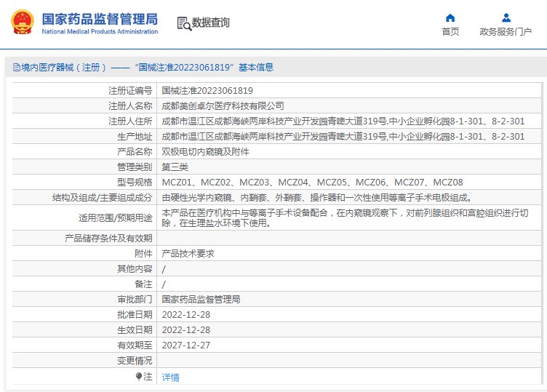Image resolution: width=547 pixels, height=392 pixels.
Task: Click the 变更情况 row label
Action: point(135,361)
